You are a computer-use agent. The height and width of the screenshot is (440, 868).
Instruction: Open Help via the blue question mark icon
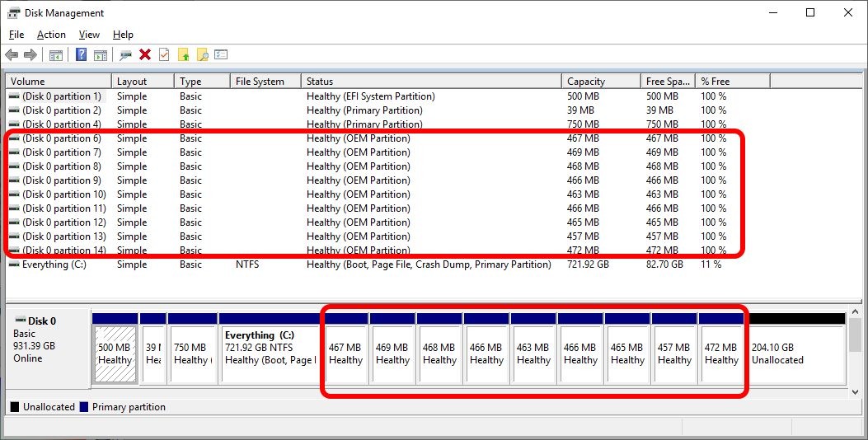[82, 55]
